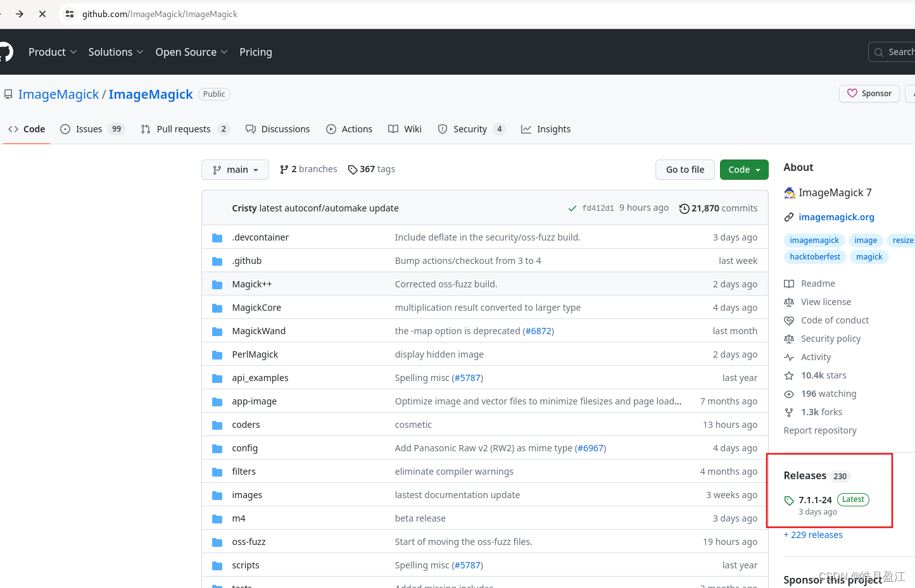The height and width of the screenshot is (588, 915).
Task: Click the hacktoberfest topic tag
Action: [x=815, y=257]
